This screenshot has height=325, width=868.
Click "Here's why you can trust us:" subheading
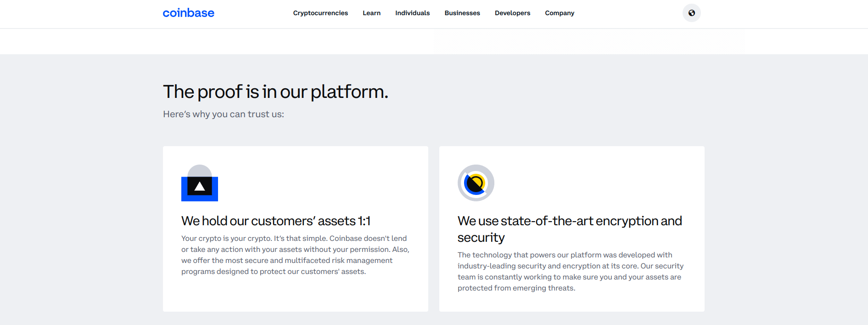click(x=223, y=114)
